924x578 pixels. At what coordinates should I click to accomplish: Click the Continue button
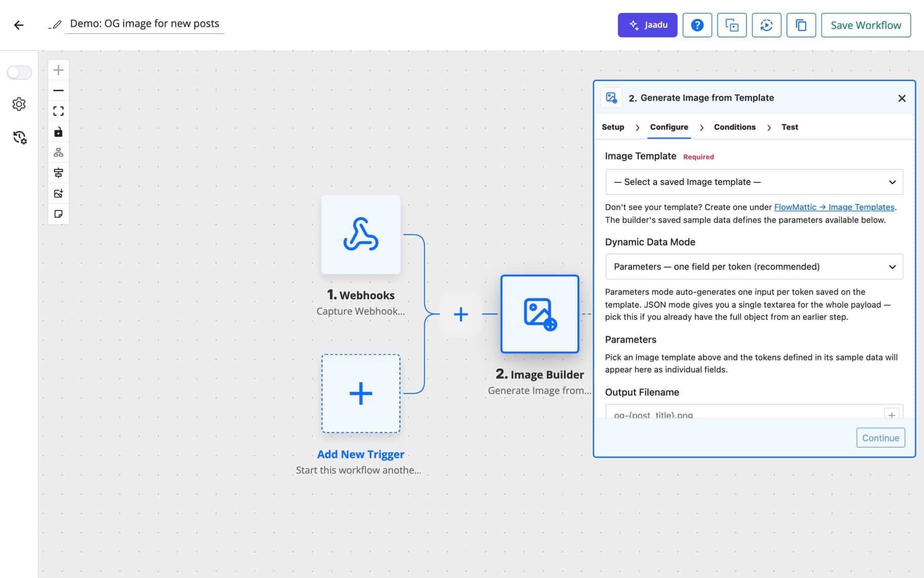880,438
